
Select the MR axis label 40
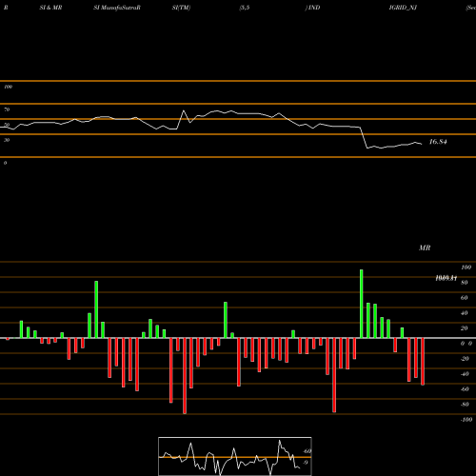point(465,313)
